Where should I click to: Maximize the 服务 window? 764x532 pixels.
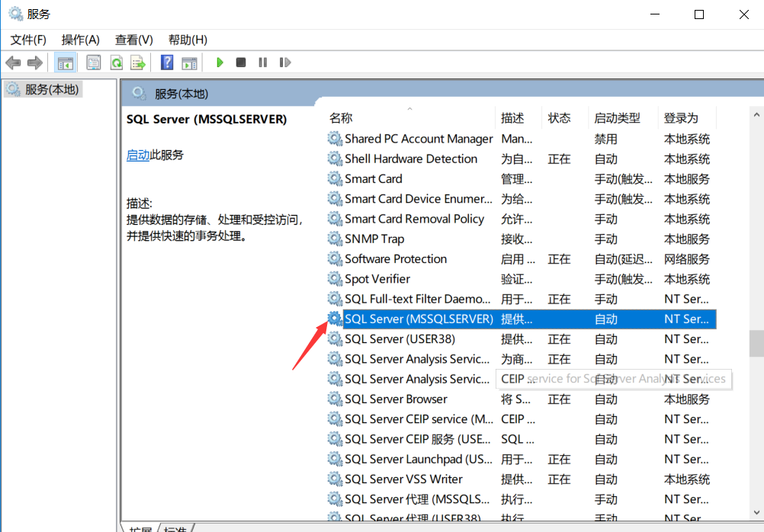[x=699, y=14]
